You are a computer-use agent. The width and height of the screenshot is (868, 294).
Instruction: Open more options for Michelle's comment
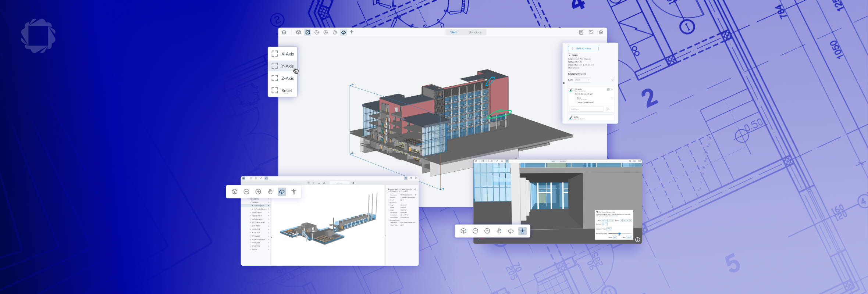point(612,89)
